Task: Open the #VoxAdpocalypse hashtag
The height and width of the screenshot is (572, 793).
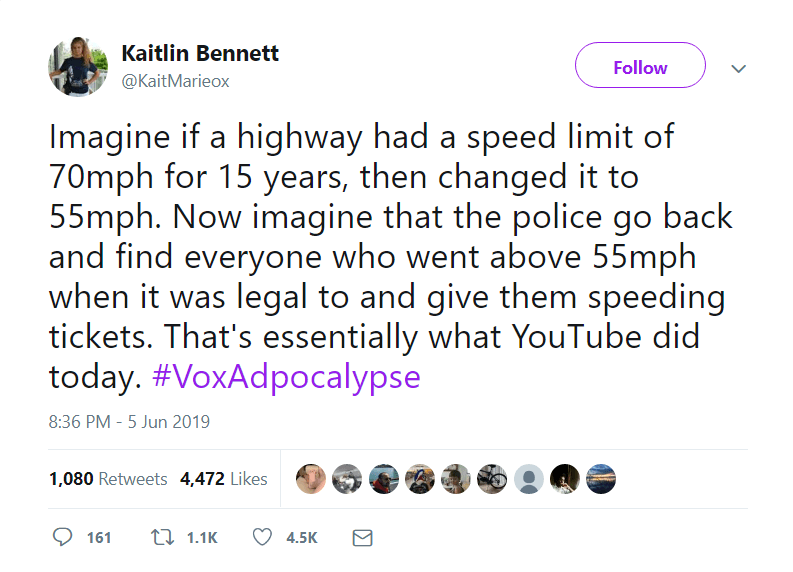Action: 288,378
